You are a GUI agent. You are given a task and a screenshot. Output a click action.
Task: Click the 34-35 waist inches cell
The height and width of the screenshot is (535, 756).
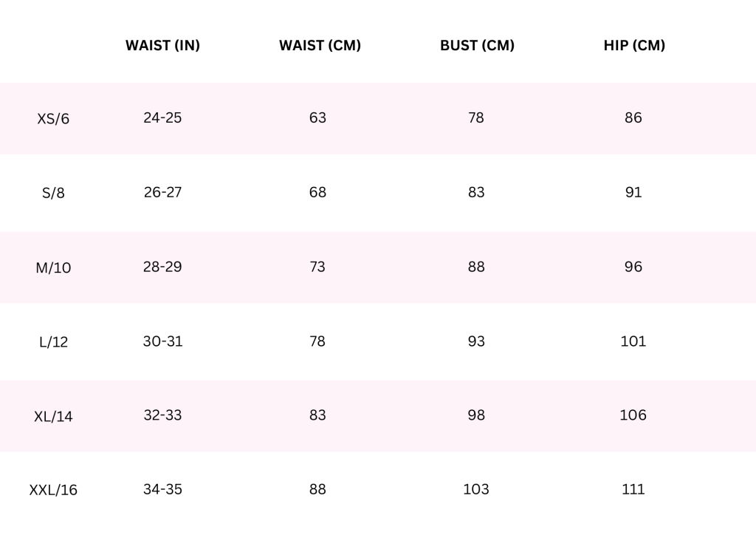tap(162, 489)
